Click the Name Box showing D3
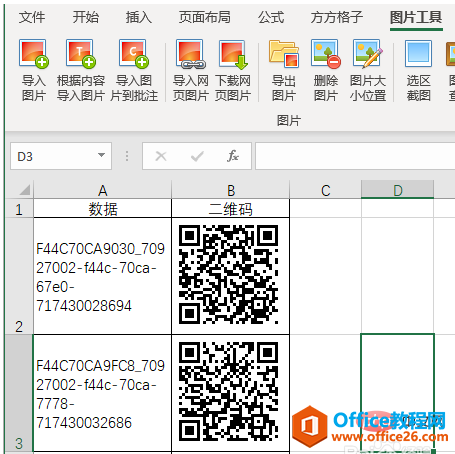Image resolution: width=455 pixels, height=454 pixels. 61,156
